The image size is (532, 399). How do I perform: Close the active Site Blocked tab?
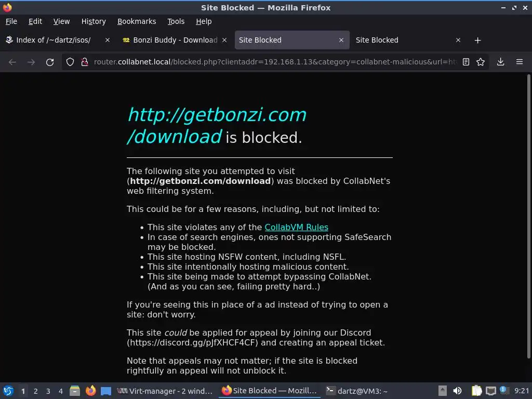[x=341, y=40]
